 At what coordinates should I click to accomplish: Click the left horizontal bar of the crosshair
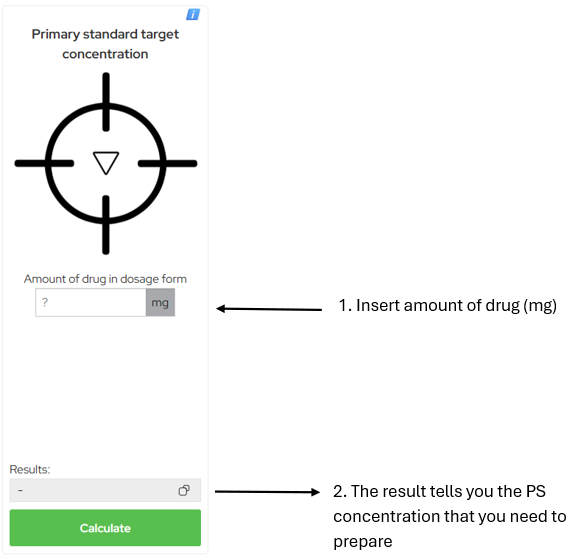[44, 163]
